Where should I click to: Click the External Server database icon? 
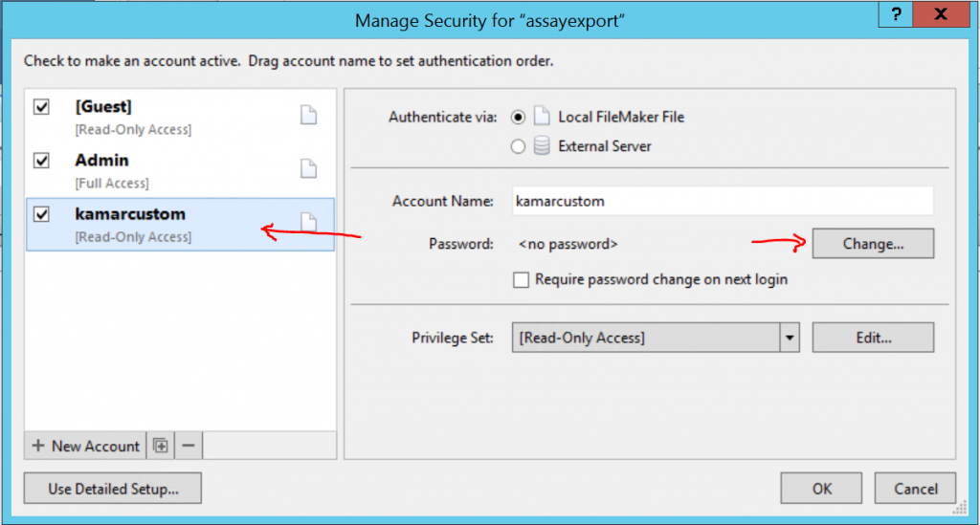(x=542, y=146)
